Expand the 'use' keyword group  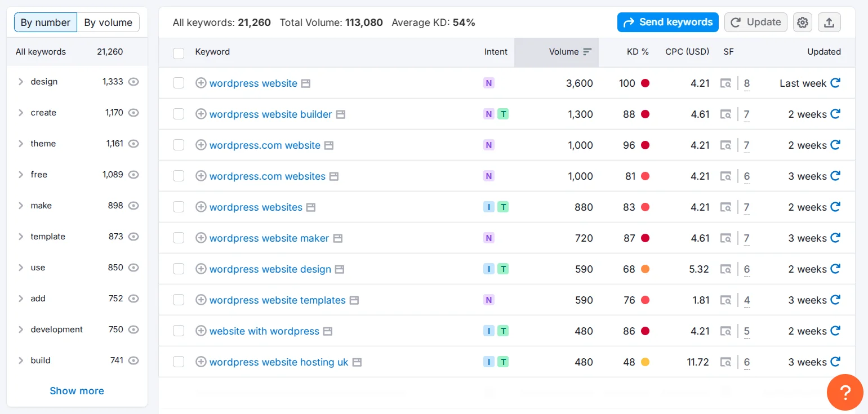tap(21, 268)
